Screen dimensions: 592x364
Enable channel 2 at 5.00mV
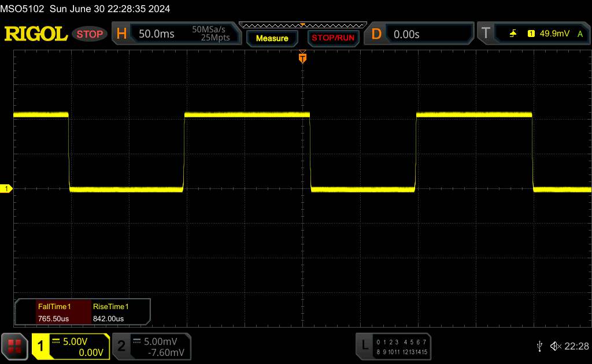[150, 346]
